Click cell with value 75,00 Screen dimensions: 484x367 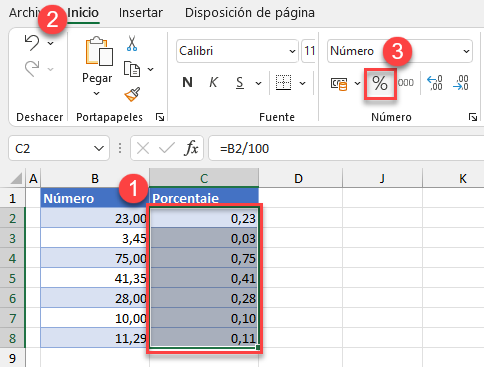[95, 258]
